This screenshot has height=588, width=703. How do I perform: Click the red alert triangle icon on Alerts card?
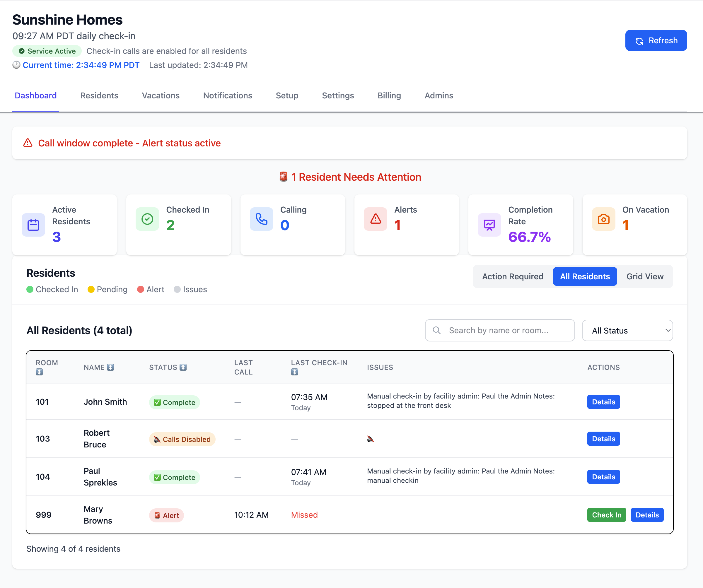coord(375,220)
